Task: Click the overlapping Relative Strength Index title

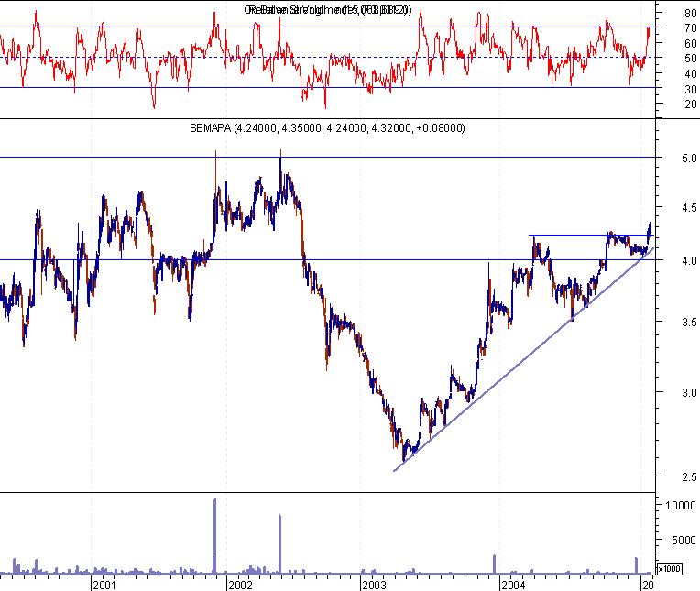Action: 328,10
